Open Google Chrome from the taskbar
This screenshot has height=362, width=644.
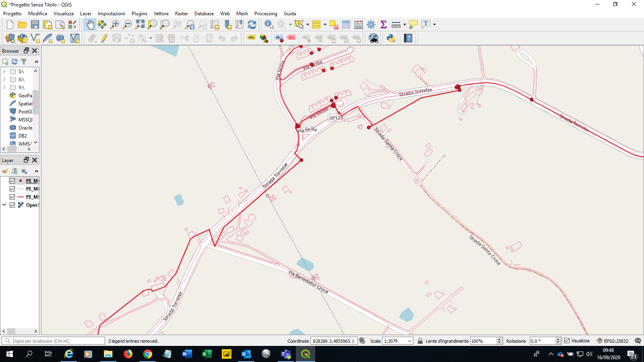148,354
